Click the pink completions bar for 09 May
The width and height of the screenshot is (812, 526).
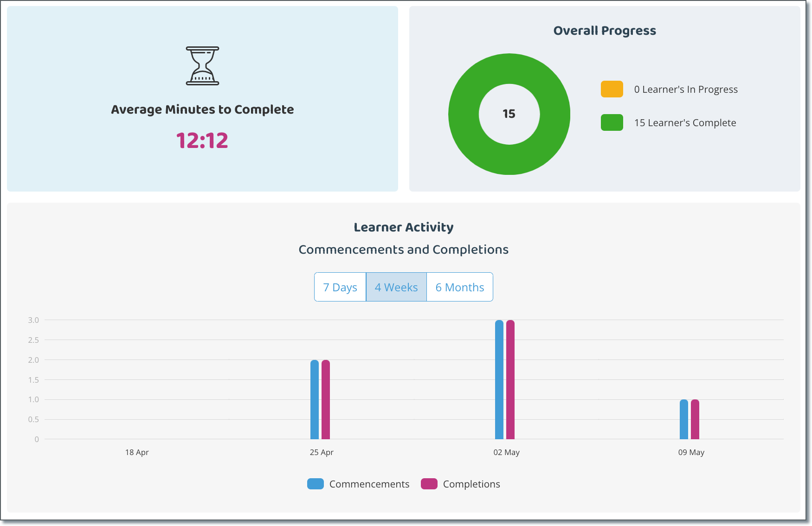coord(695,419)
